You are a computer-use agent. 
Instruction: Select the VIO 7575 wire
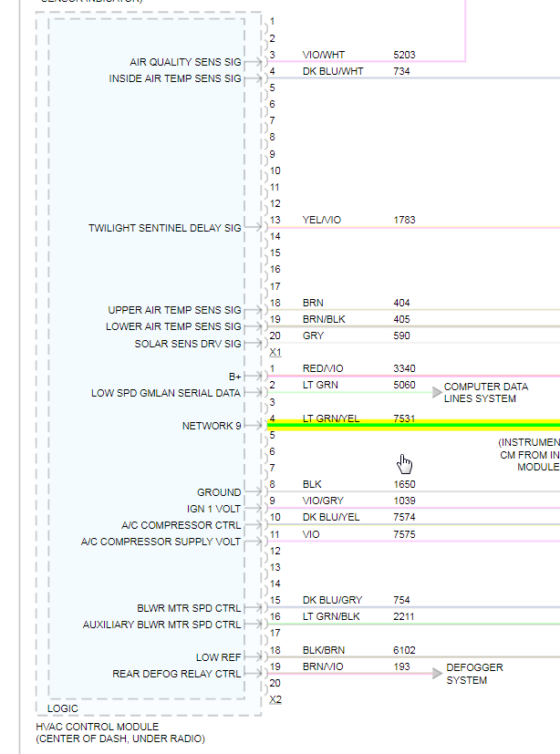tap(414, 542)
